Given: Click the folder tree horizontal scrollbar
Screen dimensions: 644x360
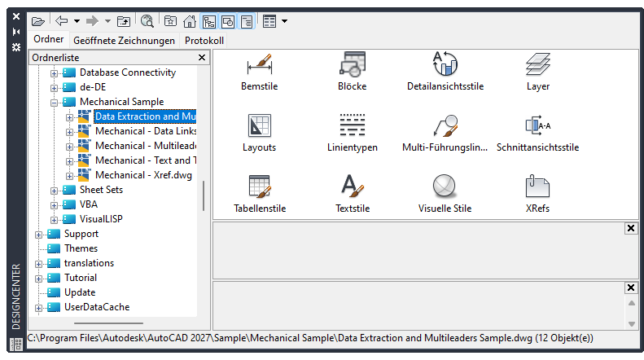Looking at the screenshot, I should (x=108, y=323).
